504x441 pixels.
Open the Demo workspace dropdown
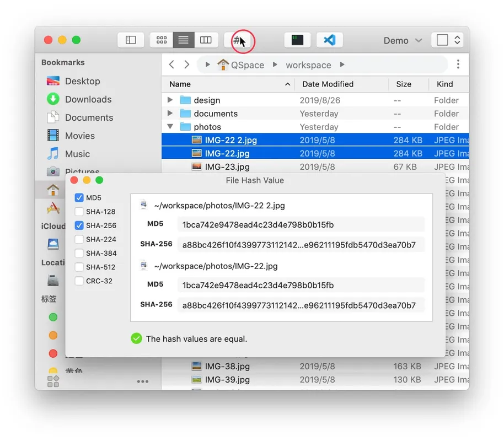pos(403,41)
